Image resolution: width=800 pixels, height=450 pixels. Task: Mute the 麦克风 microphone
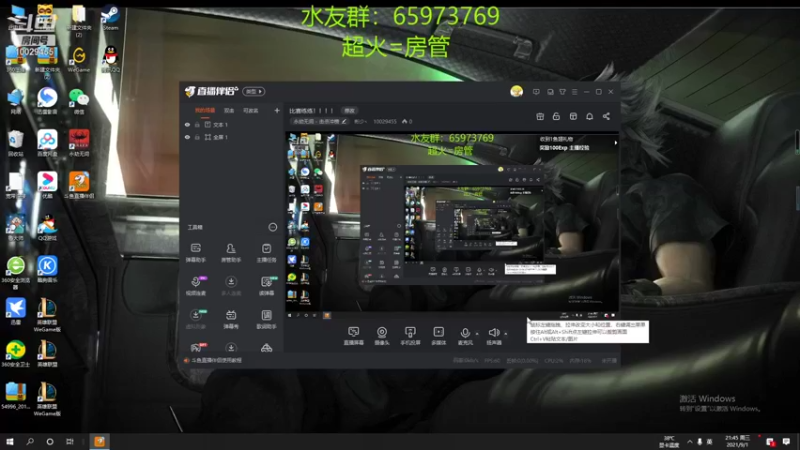pyautogui.click(x=464, y=336)
